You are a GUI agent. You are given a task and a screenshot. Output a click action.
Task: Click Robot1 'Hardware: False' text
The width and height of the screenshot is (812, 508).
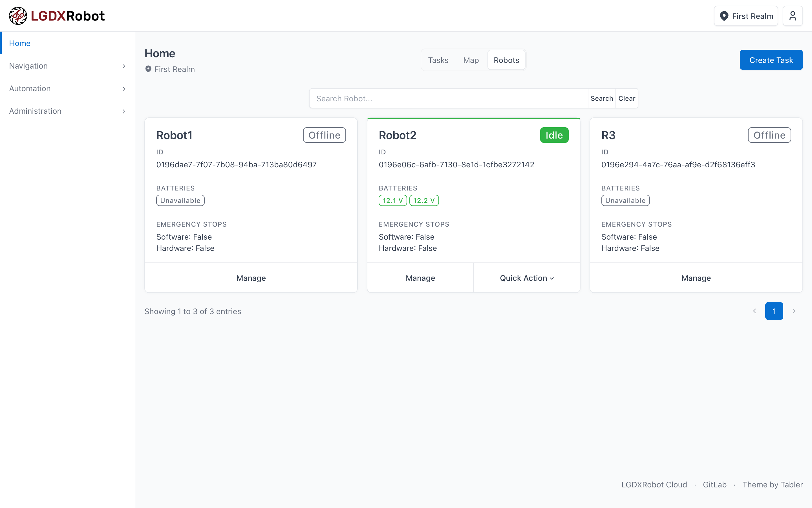[185, 248]
